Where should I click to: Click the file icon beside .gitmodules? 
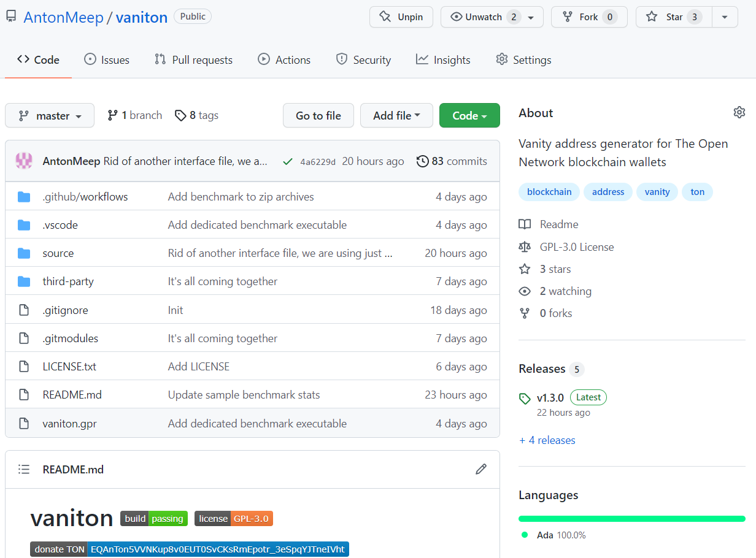[24, 338]
